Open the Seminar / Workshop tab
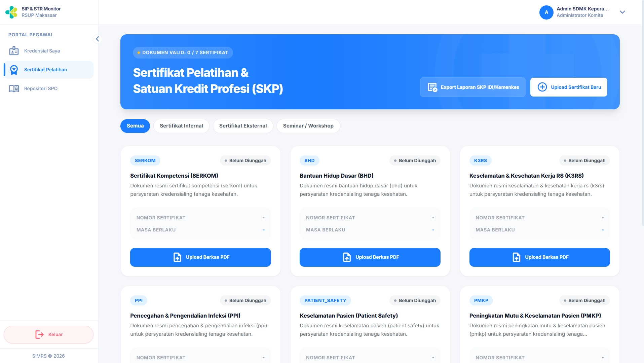The image size is (644, 363). click(308, 126)
